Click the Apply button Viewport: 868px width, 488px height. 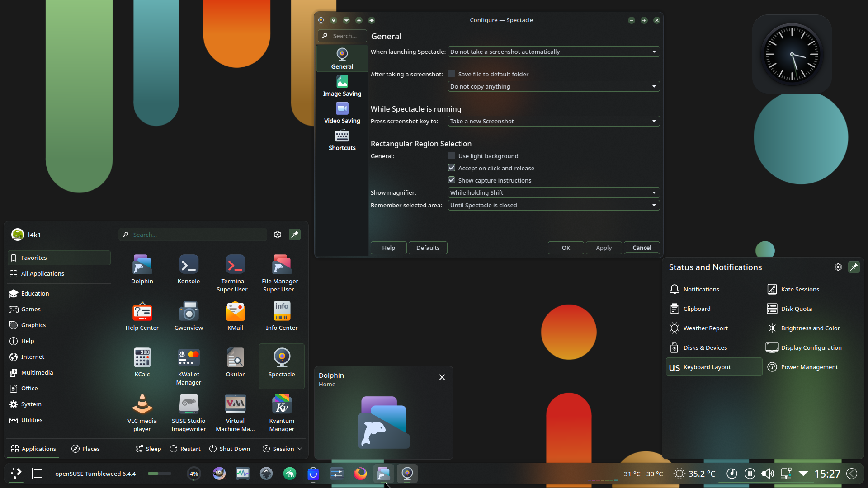[x=604, y=248]
